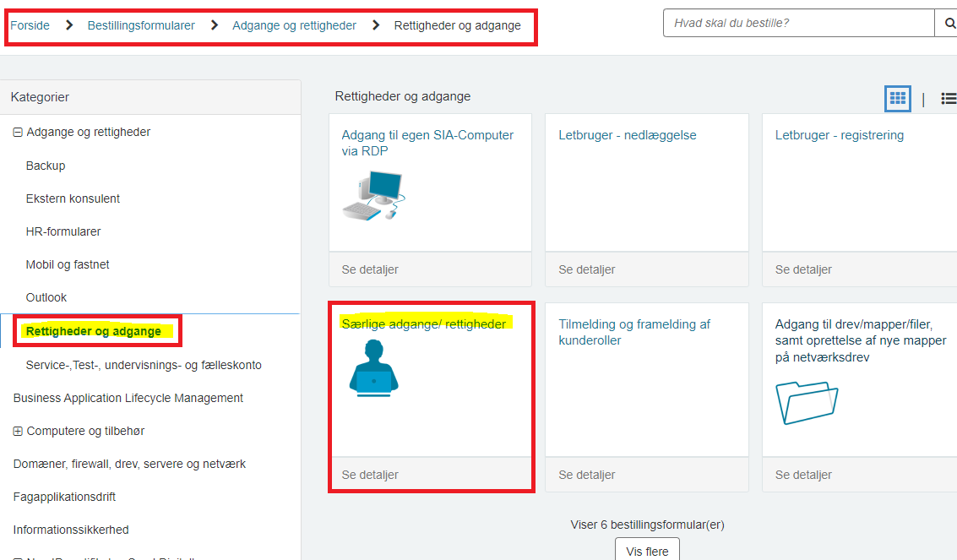This screenshot has width=957, height=560.
Task: Click the folder icon on the netværksdrev tile
Action: [x=807, y=404]
